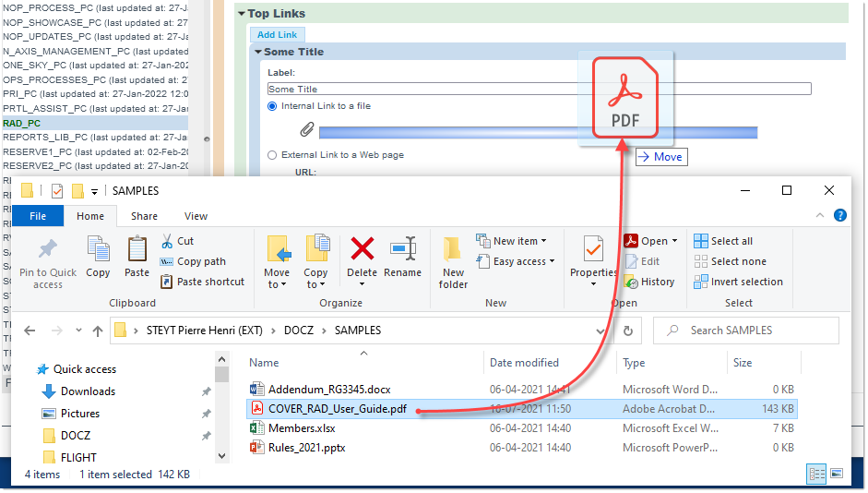Collapse the Top Links section

click(x=242, y=14)
